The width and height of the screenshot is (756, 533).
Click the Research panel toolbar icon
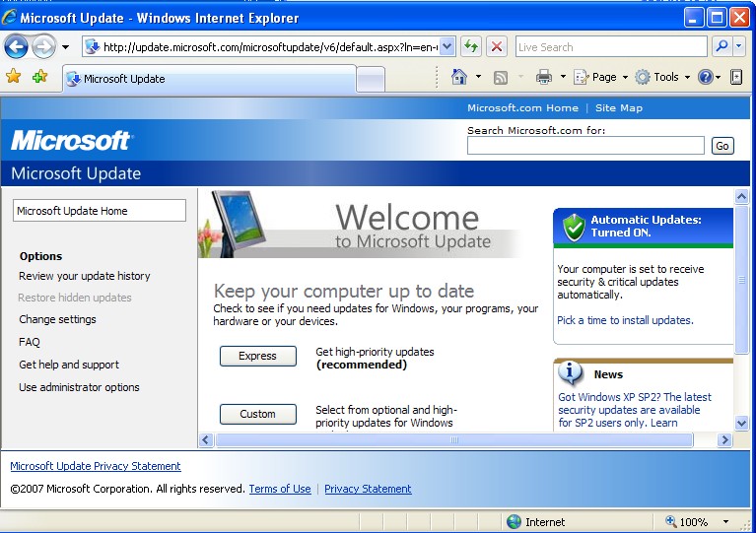[x=736, y=77]
